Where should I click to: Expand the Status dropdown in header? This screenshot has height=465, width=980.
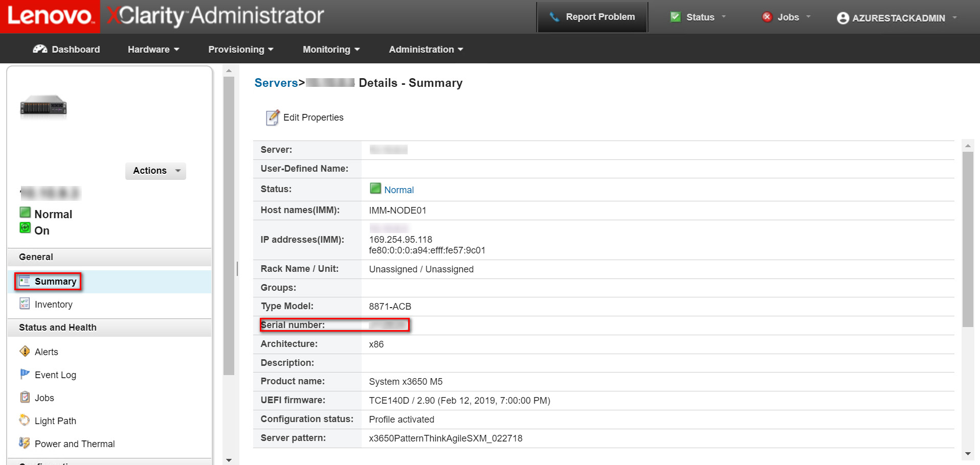pyautogui.click(x=724, y=17)
